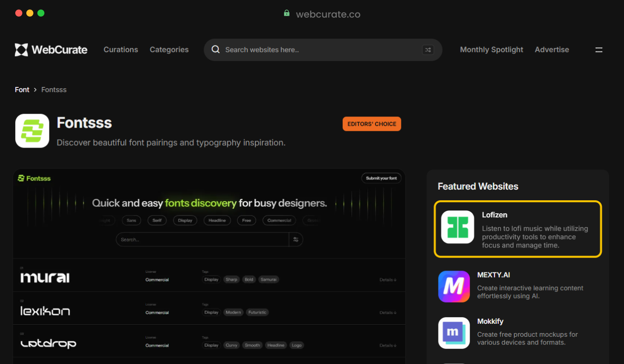
Task: Select the Headline filter chip
Action: click(217, 221)
